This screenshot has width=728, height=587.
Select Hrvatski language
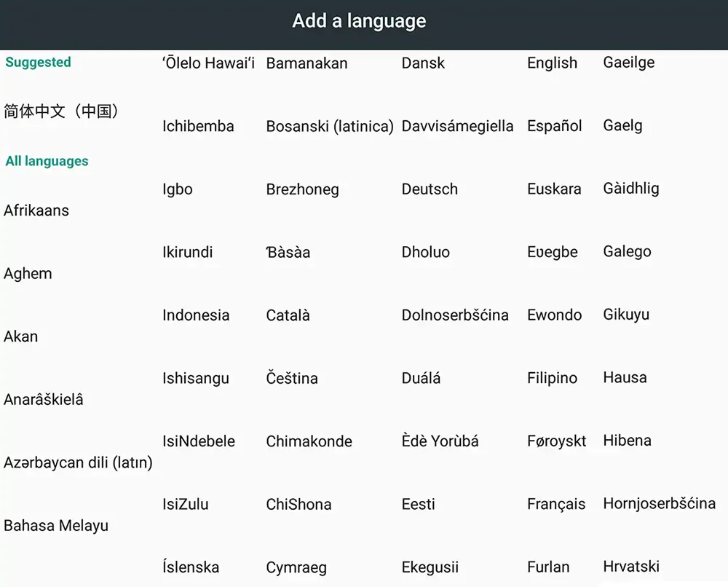tap(631, 567)
